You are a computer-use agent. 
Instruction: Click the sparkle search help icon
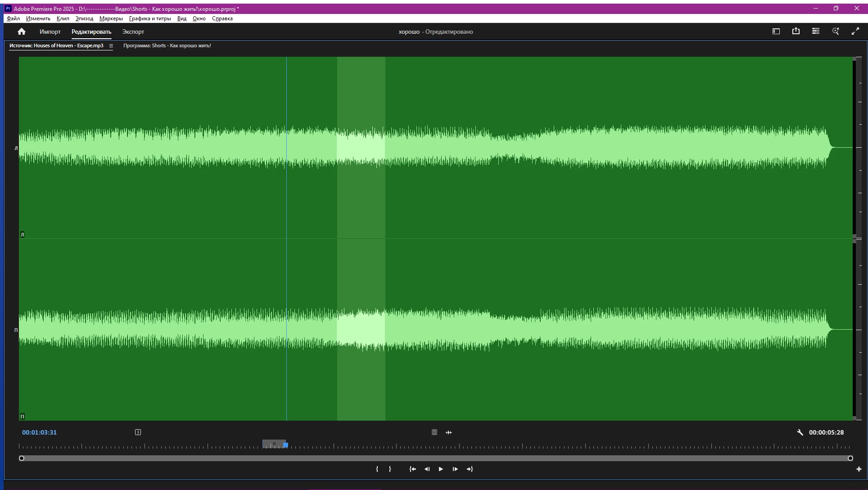point(836,32)
